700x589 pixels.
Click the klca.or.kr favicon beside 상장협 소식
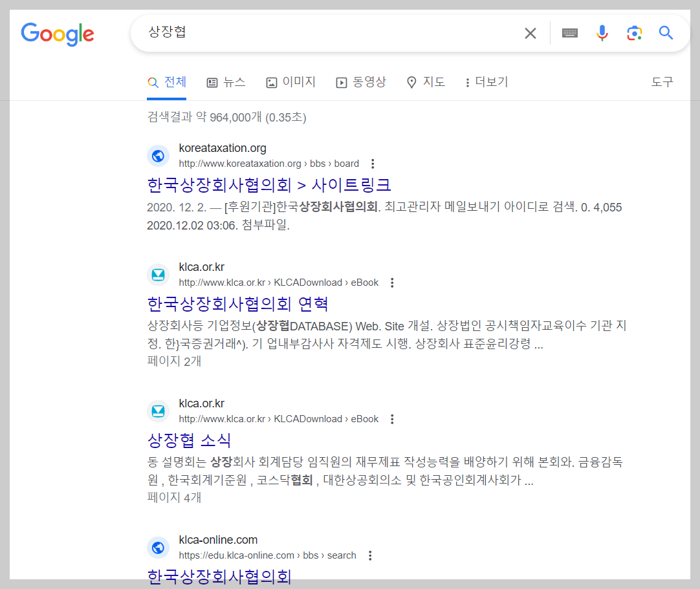[x=158, y=411]
